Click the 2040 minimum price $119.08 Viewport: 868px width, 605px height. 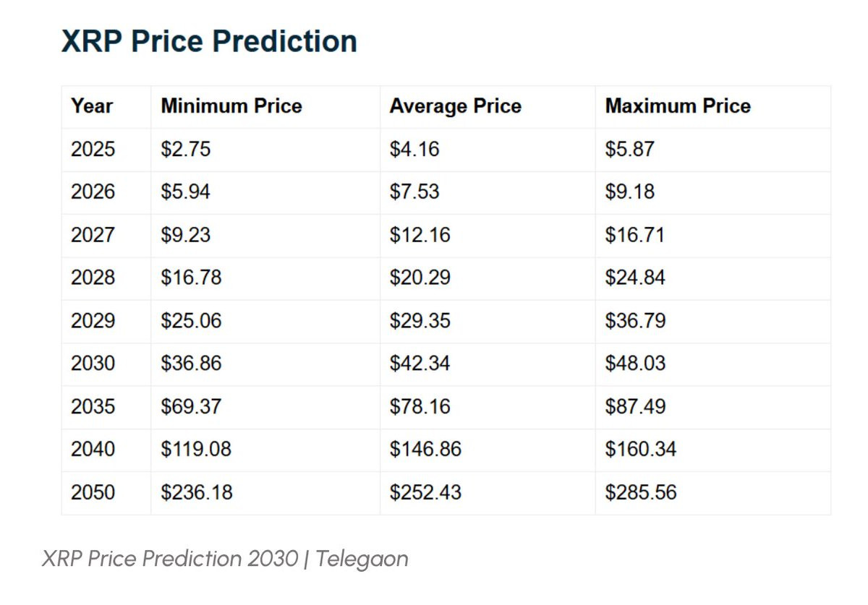[x=196, y=449]
